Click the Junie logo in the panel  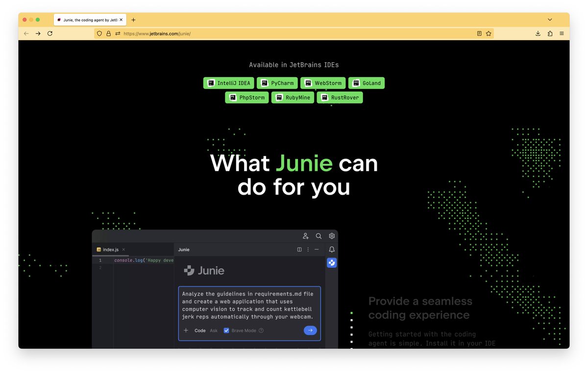204,270
